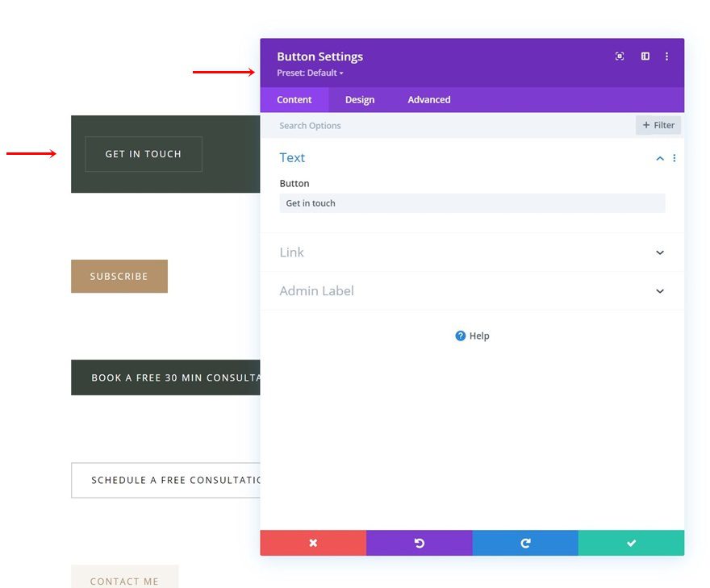This screenshot has width=710, height=588.
Task: Switch to the Design tab
Action: coord(360,99)
